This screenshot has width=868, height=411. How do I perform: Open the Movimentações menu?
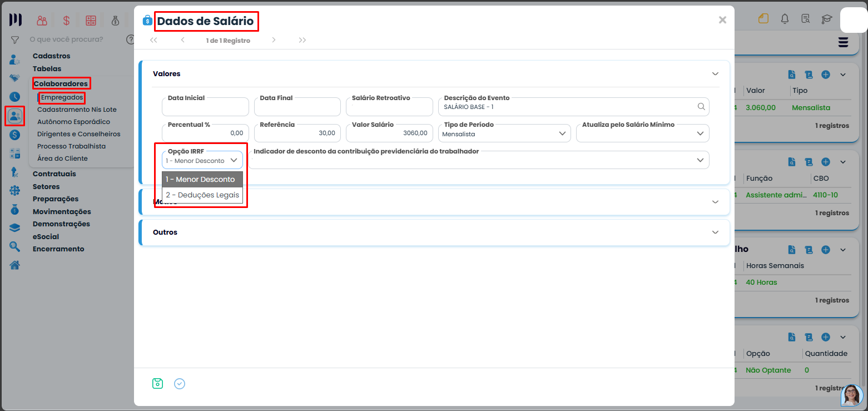point(62,211)
